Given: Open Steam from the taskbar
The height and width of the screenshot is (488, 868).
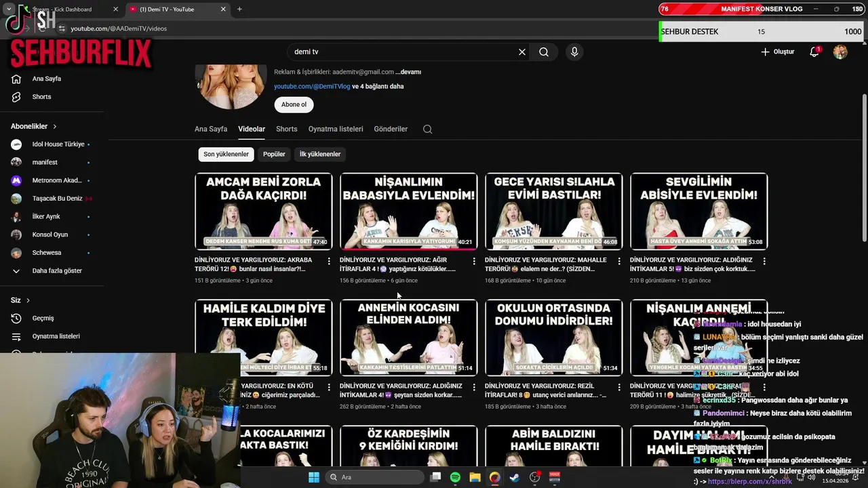Looking at the screenshot, I should coord(515,477).
